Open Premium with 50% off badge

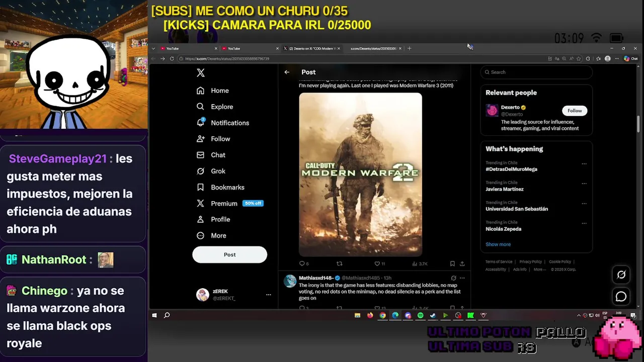pyautogui.click(x=229, y=203)
